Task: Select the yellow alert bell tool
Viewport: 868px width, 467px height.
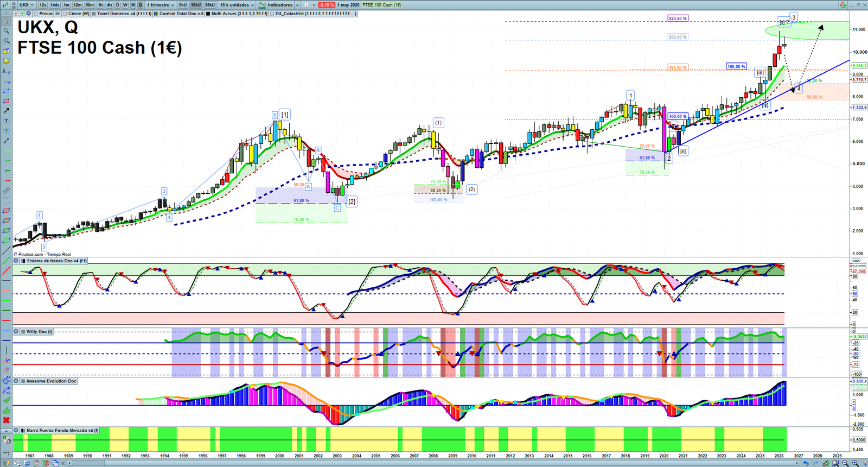Action: (x=6, y=61)
